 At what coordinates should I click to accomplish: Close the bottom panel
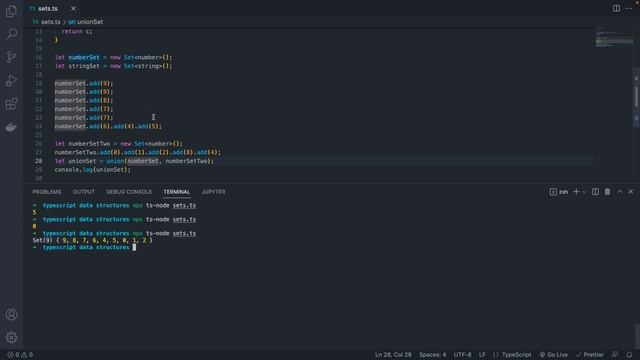click(x=631, y=192)
